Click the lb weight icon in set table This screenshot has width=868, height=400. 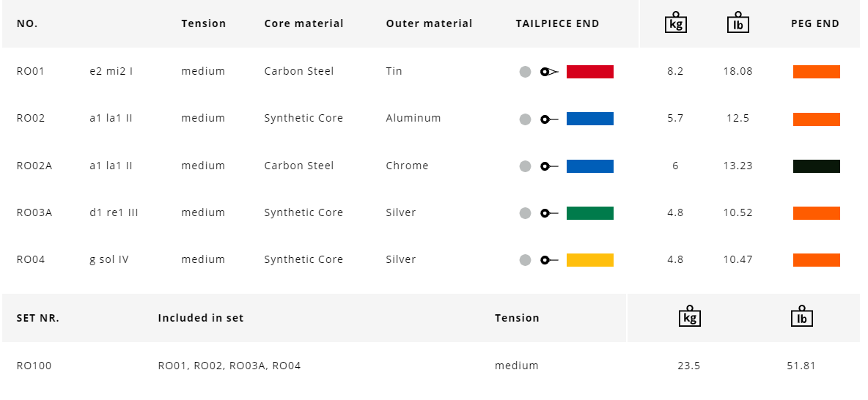point(801,316)
